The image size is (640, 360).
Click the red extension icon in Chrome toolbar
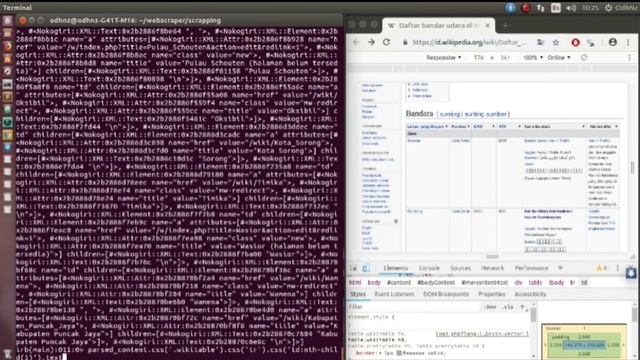[x=575, y=42]
